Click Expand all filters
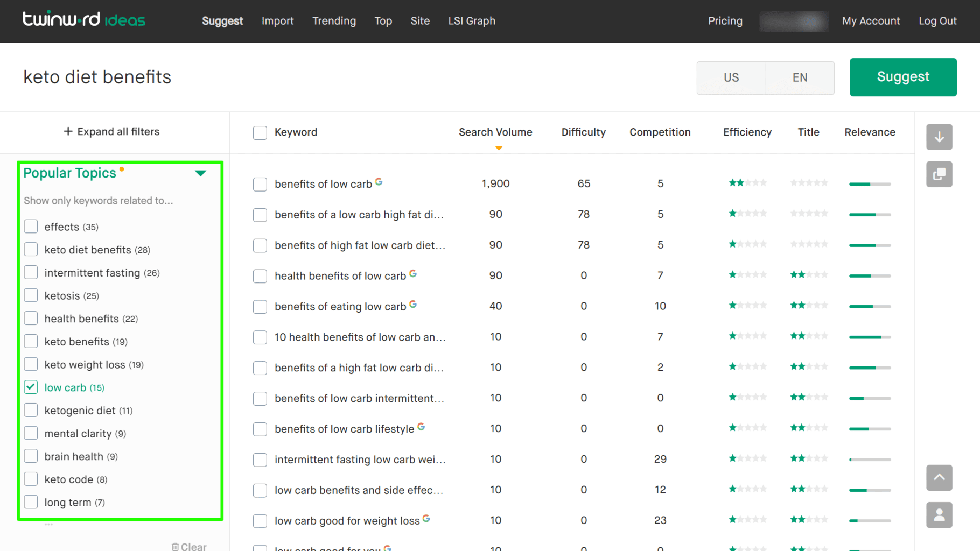This screenshot has width=980, height=551. tap(111, 131)
